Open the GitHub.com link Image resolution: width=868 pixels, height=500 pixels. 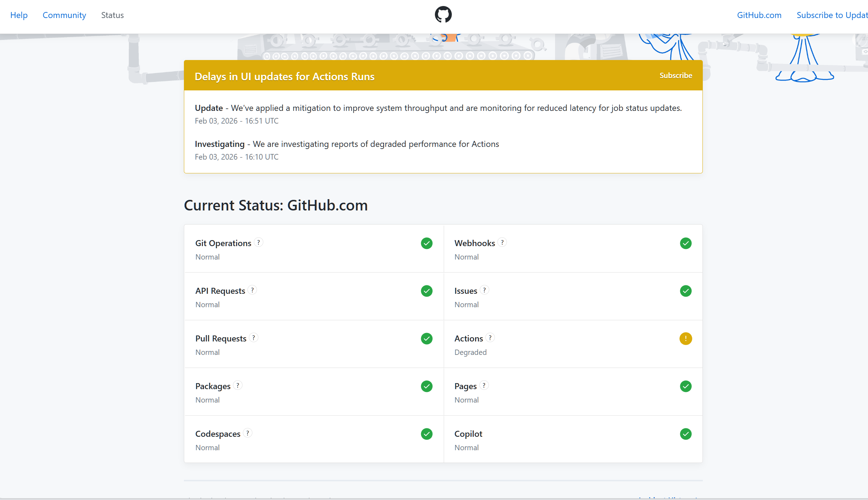(759, 15)
